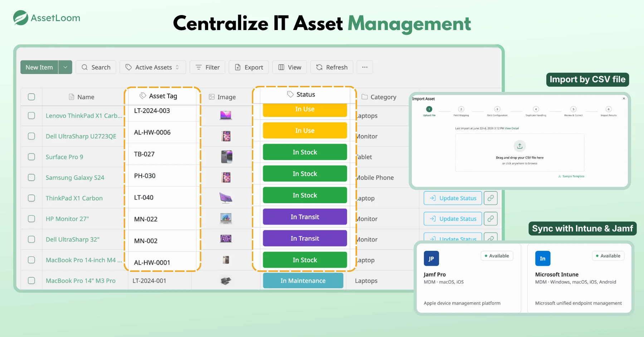The image size is (644, 337).
Task: Open the New Item dropdown arrow
Action: (65, 67)
